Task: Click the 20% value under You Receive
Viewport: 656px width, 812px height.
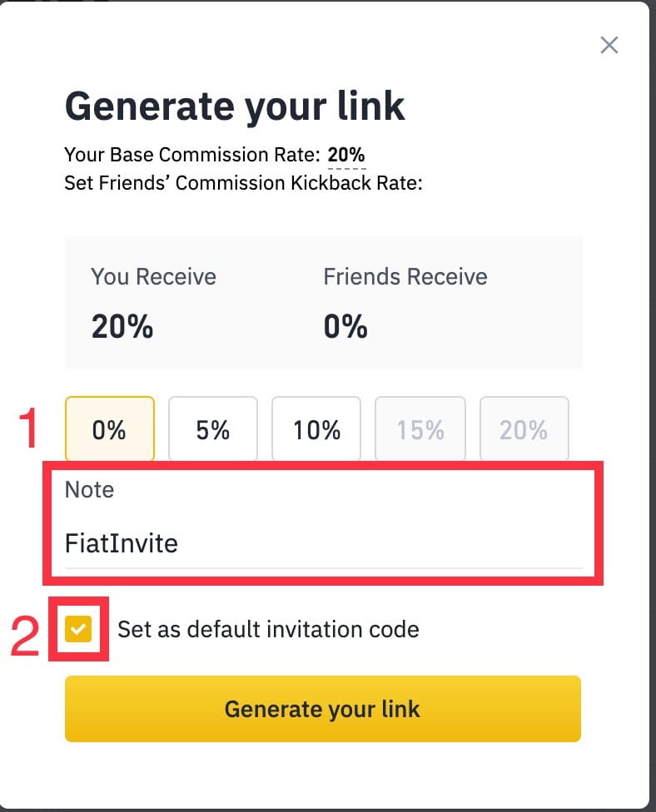Action: 122,327
